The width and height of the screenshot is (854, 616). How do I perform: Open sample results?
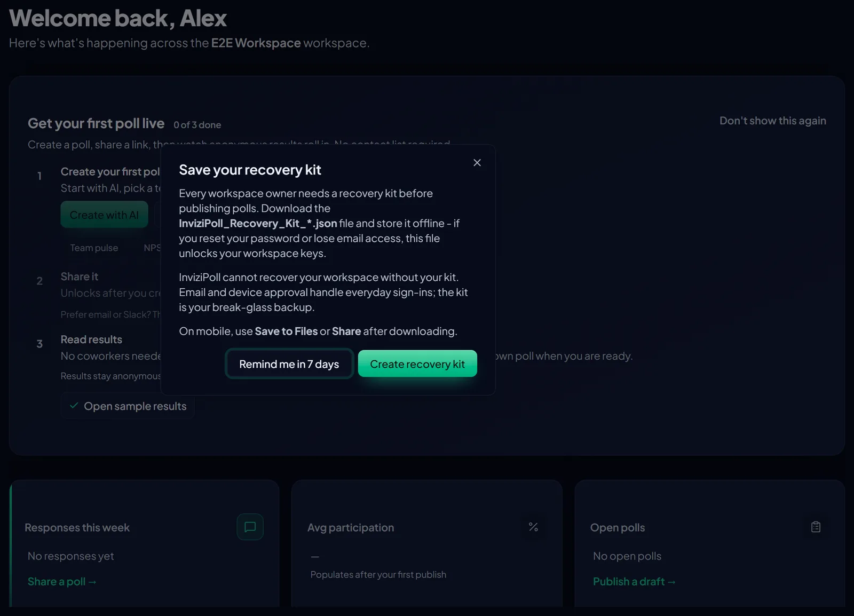[x=128, y=406]
